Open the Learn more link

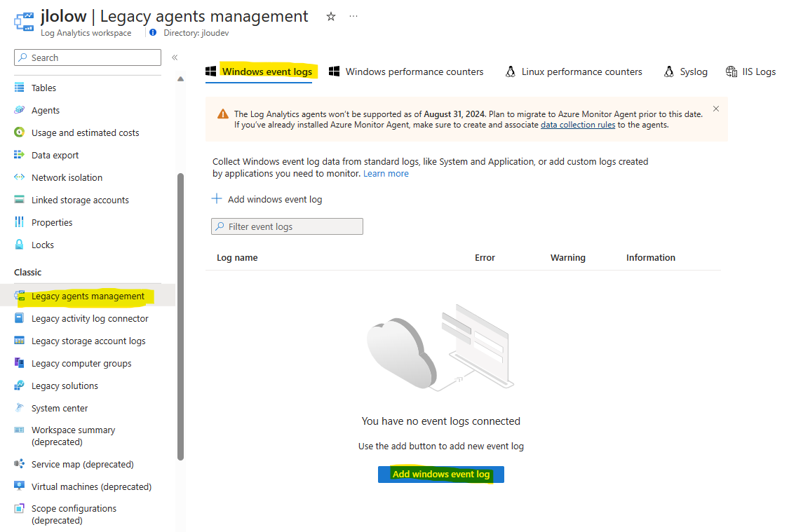coord(386,174)
